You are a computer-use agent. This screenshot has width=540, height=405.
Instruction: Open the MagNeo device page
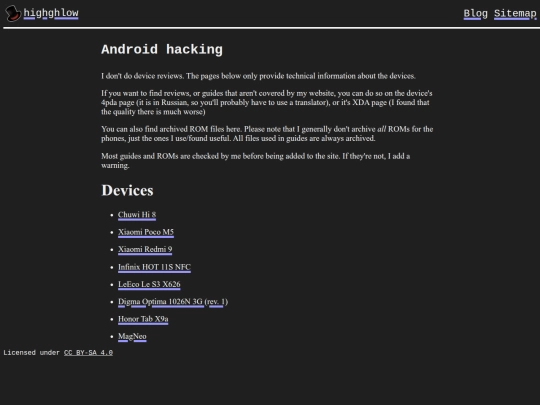point(132,336)
